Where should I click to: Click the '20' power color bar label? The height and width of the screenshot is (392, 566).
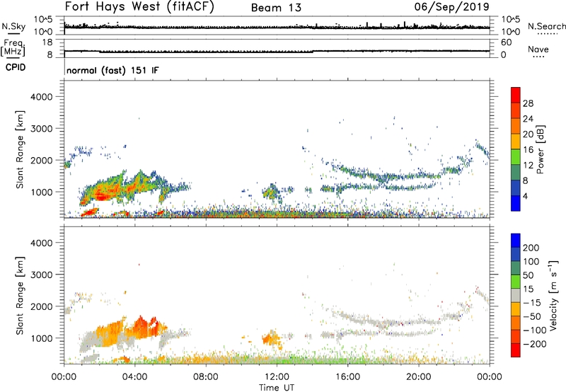(528, 134)
